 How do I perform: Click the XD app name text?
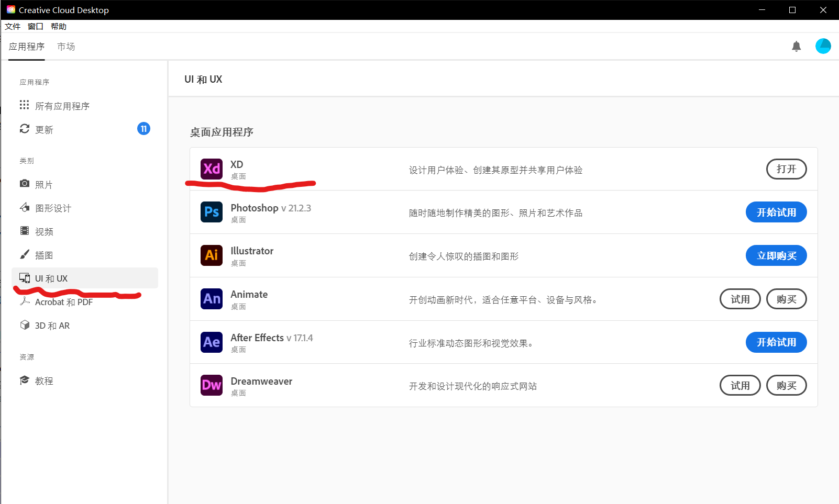point(237,164)
